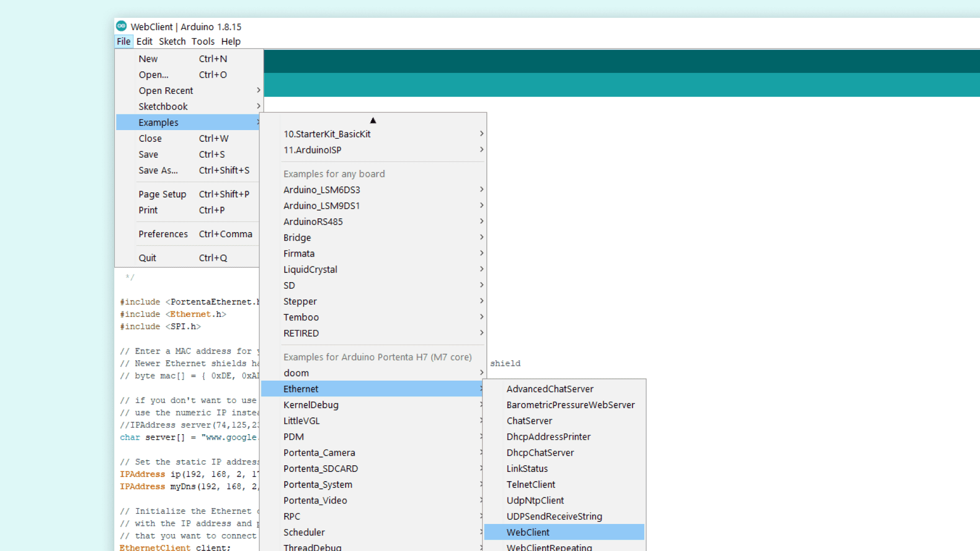The width and height of the screenshot is (980, 551).
Task: Click the Arduino logo icon in title bar
Action: [121, 26]
